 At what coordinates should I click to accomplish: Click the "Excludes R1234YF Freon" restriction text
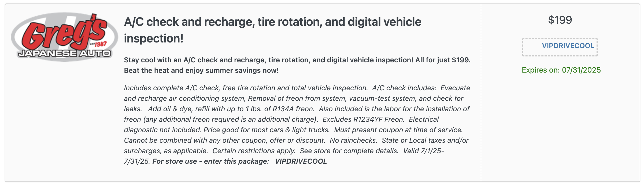[x=363, y=119]
